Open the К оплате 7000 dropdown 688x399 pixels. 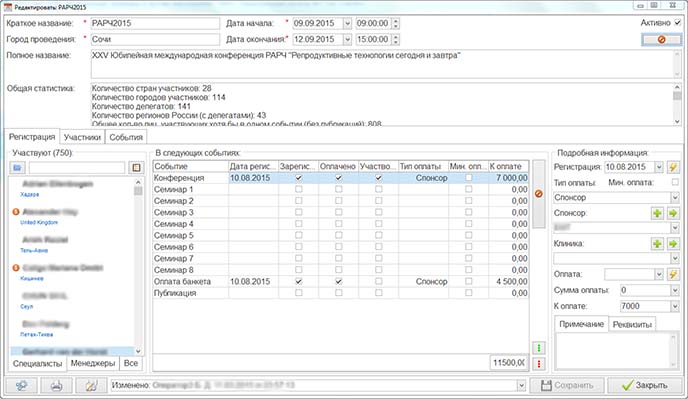click(675, 306)
